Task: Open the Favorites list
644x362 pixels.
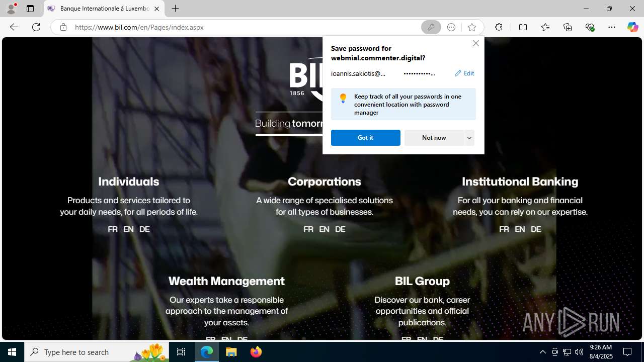Action: [x=545, y=27]
